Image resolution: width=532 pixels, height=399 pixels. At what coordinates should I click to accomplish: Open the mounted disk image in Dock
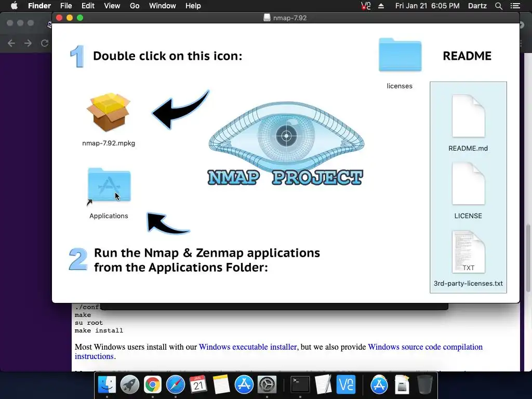402,384
